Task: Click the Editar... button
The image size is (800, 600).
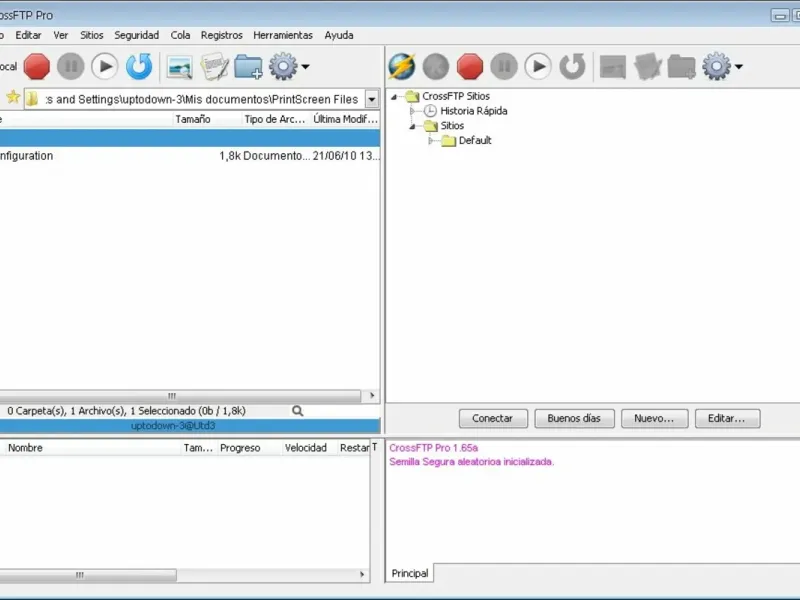Action: pos(727,418)
